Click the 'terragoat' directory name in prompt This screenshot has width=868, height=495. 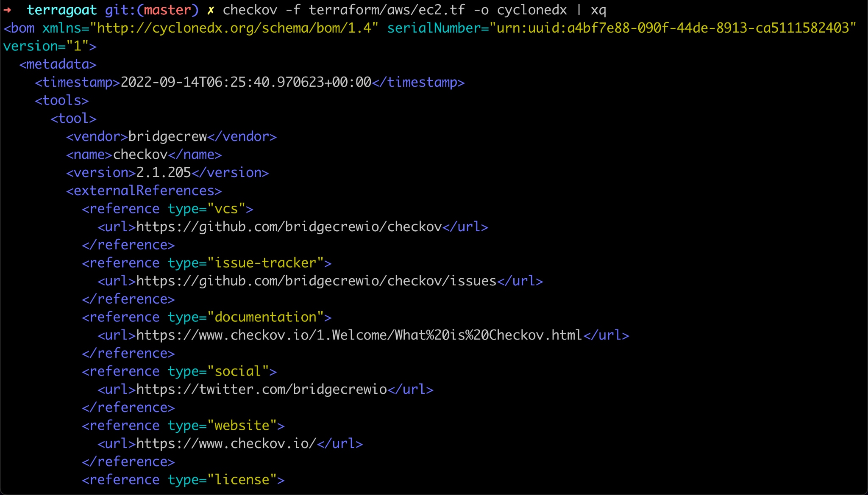click(62, 10)
